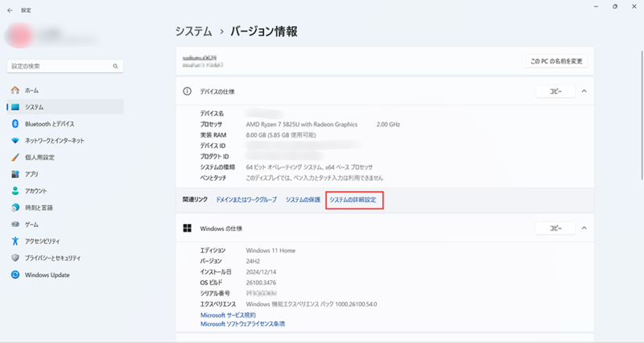Select the 8.00 GB RAM value
Image resolution: width=644 pixels, height=343 pixels.
(x=281, y=134)
